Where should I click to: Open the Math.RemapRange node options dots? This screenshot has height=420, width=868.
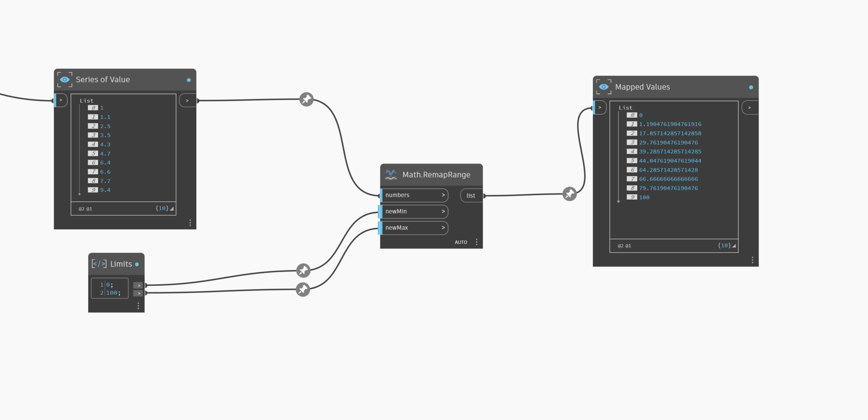477,242
